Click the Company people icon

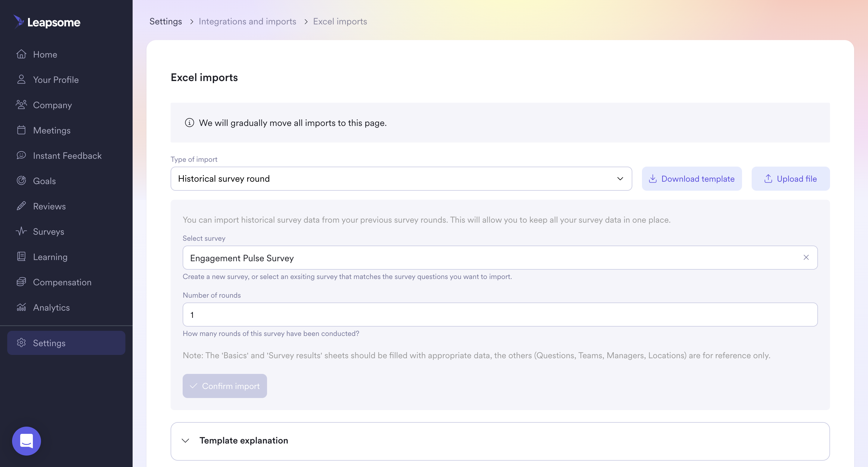tap(21, 105)
